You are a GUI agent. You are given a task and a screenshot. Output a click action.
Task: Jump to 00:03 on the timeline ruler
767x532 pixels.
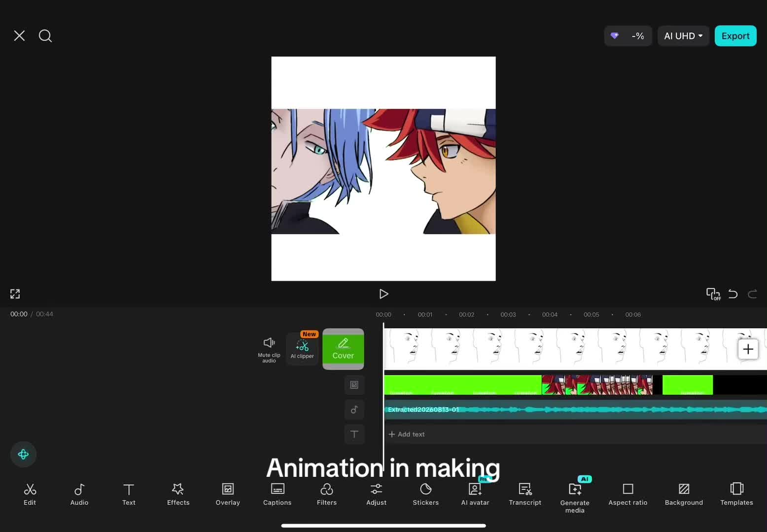coord(508,315)
